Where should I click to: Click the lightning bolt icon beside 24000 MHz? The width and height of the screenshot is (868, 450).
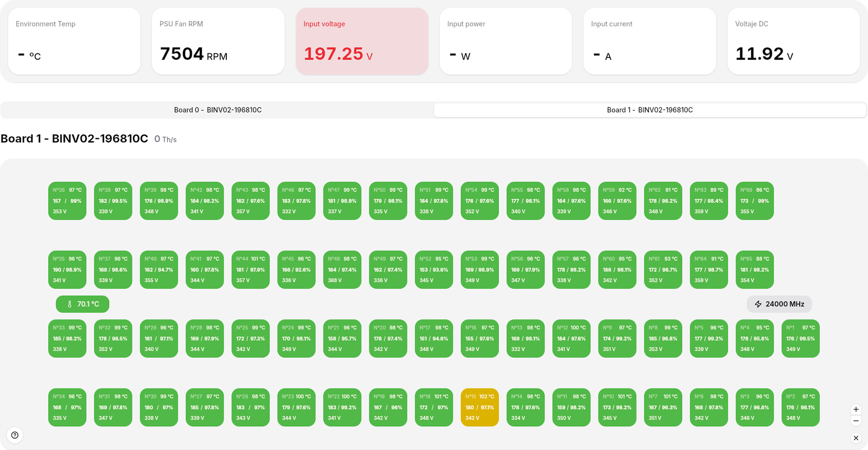(x=758, y=304)
